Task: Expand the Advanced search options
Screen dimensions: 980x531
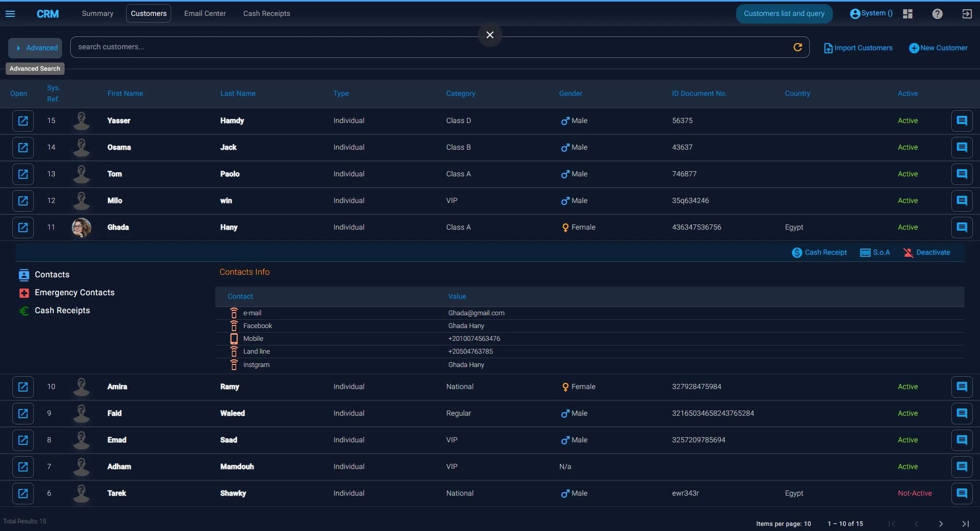Action: tap(35, 48)
